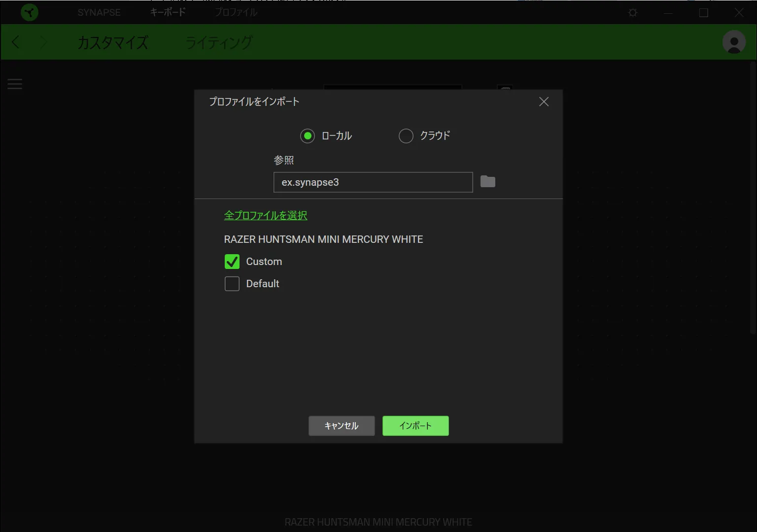
Task: Click the vertical scrollbar on the right
Action: [753, 197]
